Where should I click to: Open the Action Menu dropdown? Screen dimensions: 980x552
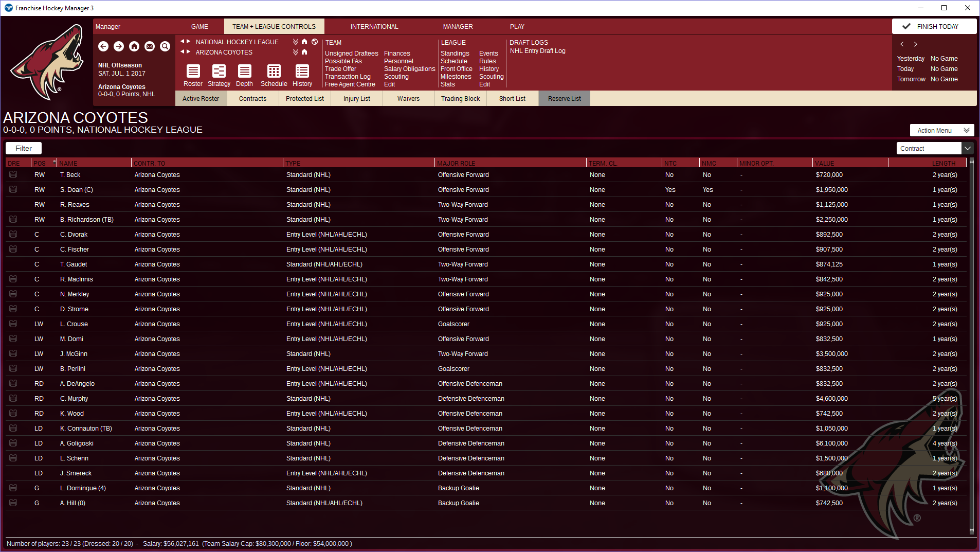click(942, 131)
